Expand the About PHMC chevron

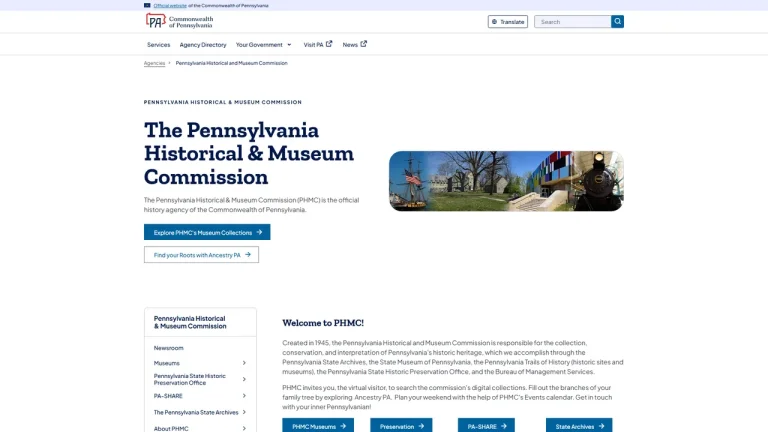(244, 429)
